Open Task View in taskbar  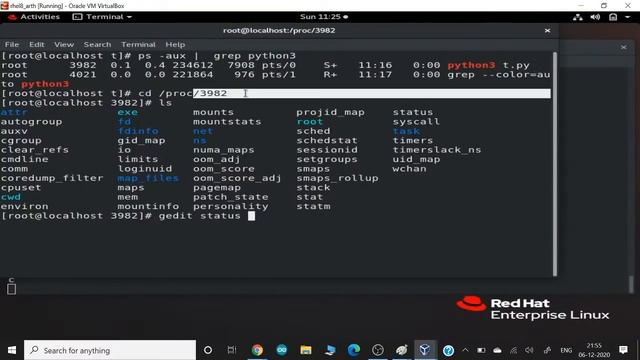click(231, 350)
